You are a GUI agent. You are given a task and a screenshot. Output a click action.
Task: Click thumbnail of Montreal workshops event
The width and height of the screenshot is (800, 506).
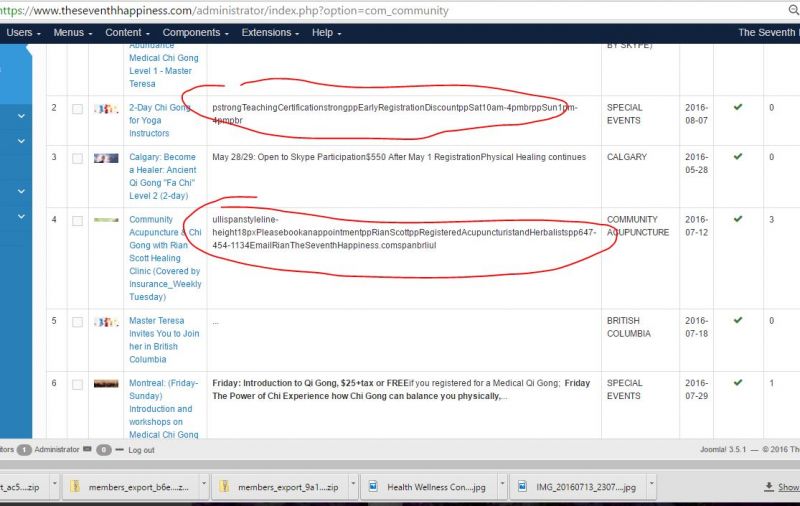tap(106, 384)
